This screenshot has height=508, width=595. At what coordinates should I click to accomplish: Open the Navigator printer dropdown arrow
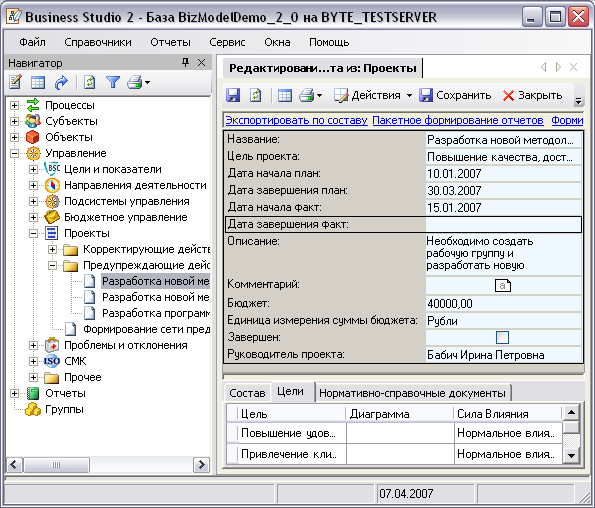pos(147,82)
